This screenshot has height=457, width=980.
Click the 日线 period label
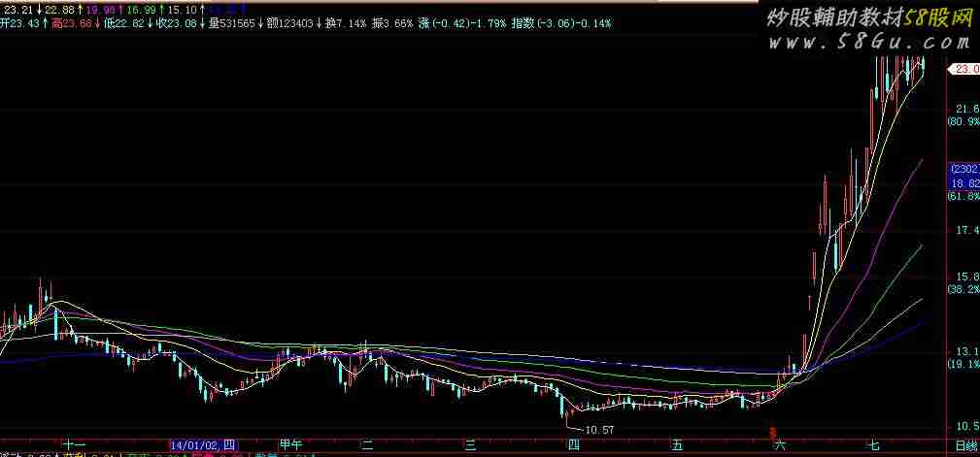point(965,445)
